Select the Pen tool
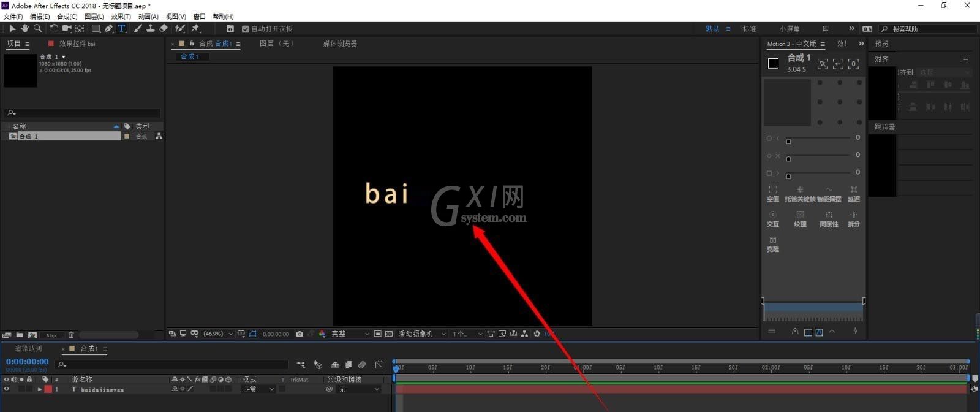The width and height of the screenshot is (980, 412). [x=108, y=28]
